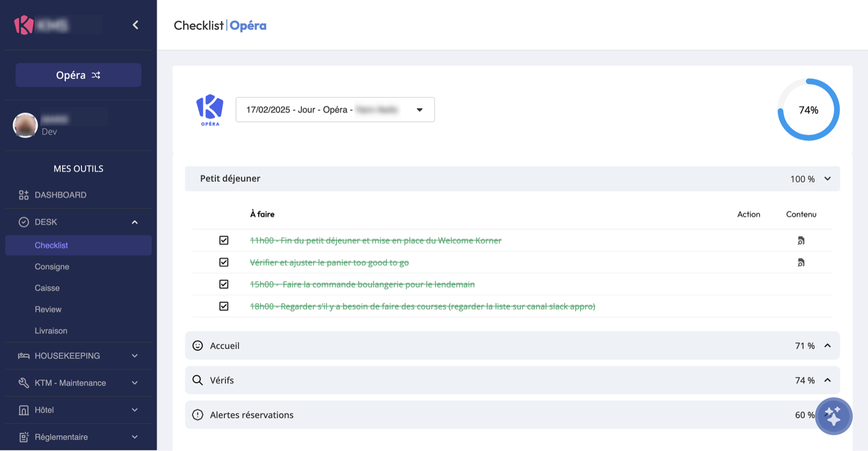Viewport: 868px width, 451px height.
Task: Open the AI sparkle assistant button
Action: coord(834,416)
